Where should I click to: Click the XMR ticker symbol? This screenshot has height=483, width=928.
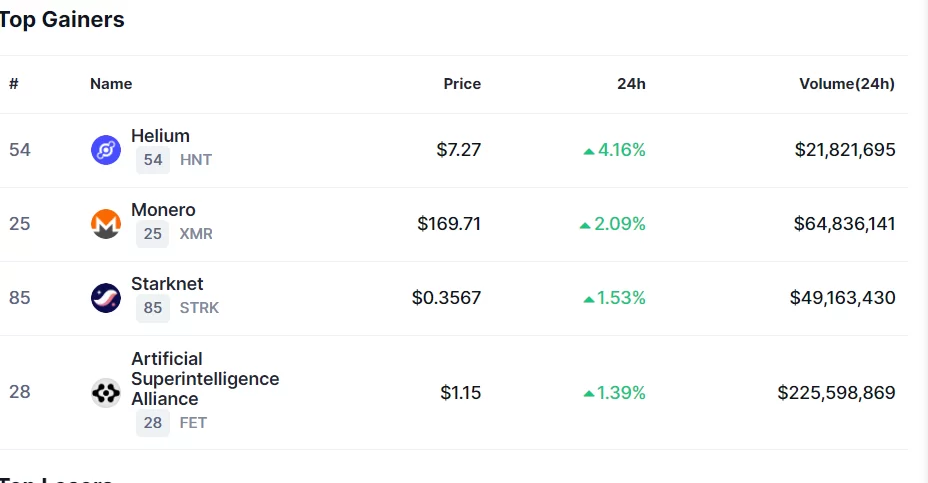click(x=196, y=234)
